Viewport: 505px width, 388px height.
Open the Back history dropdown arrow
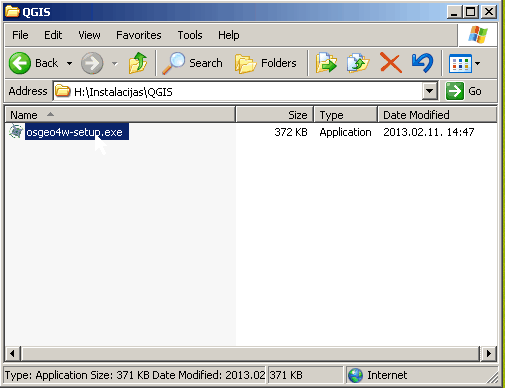(x=69, y=63)
